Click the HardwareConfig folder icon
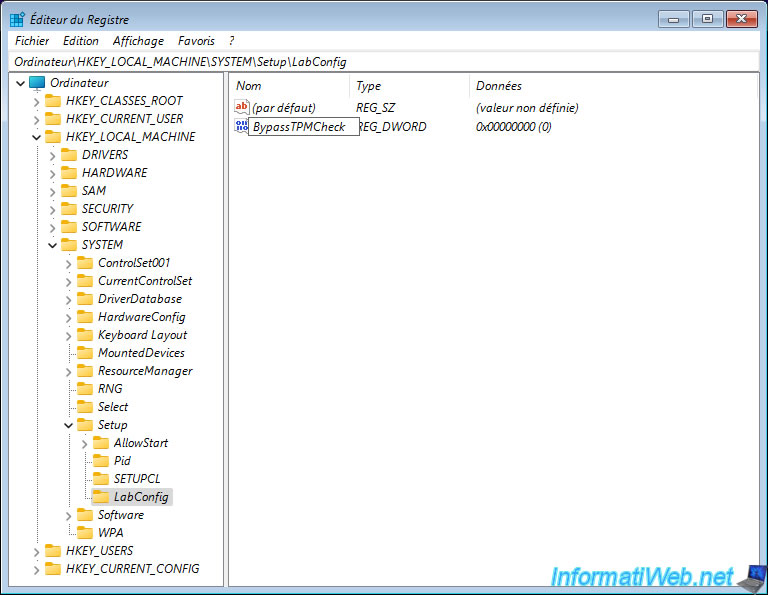 click(x=85, y=317)
